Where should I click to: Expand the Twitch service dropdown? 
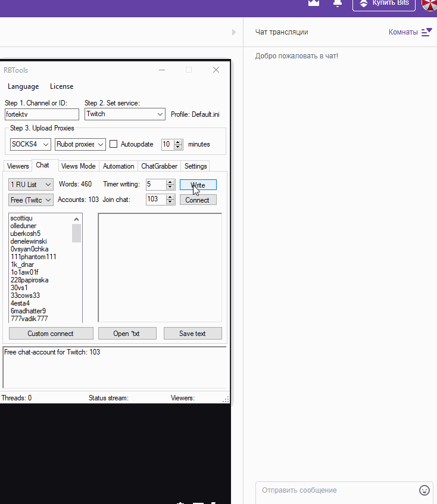(160, 114)
